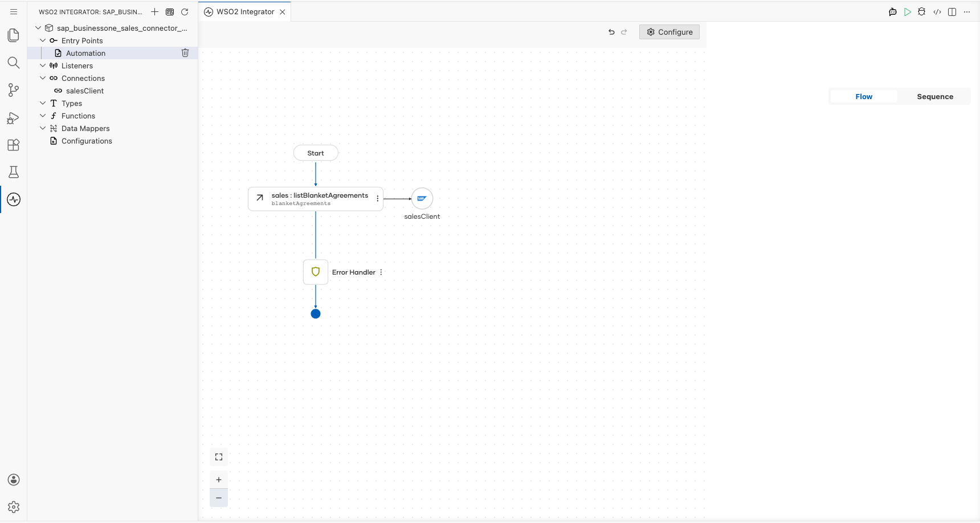The image size is (980, 523).
Task: Open the Run and Debug view
Action: [x=14, y=117]
